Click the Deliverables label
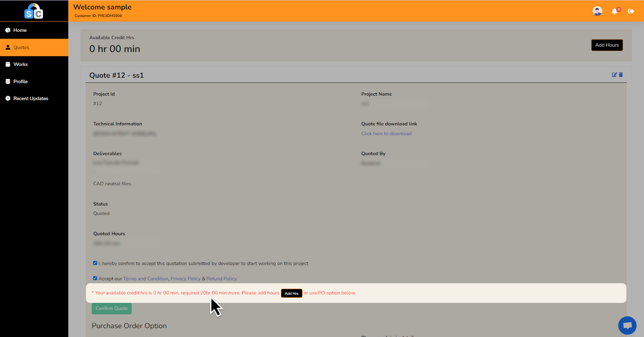This screenshot has height=337, width=644. [x=107, y=154]
